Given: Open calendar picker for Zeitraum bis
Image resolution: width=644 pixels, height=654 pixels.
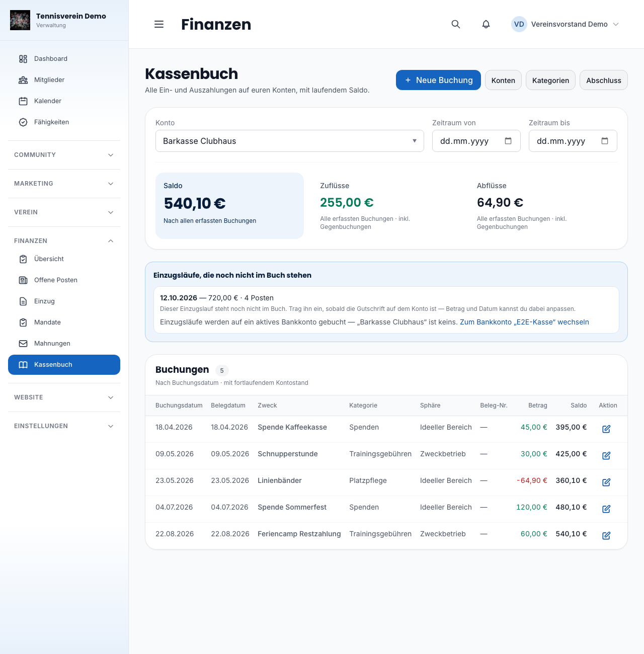Looking at the screenshot, I should [x=605, y=141].
